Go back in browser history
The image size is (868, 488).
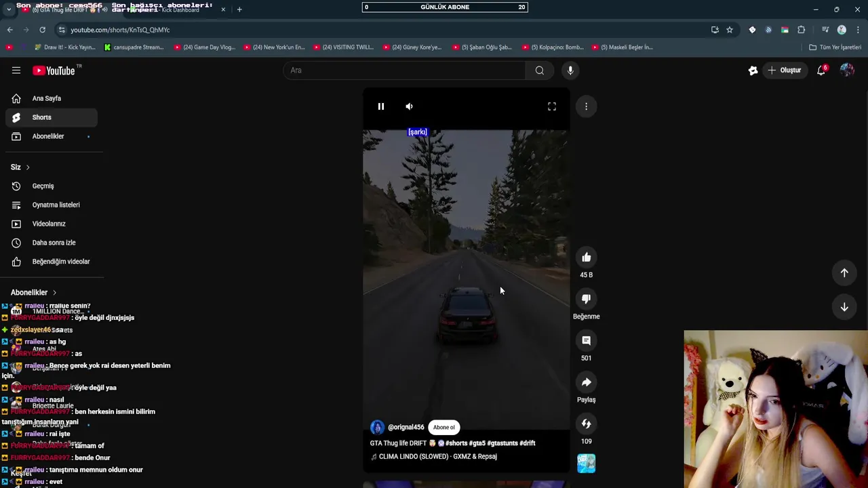pyautogui.click(x=9, y=30)
